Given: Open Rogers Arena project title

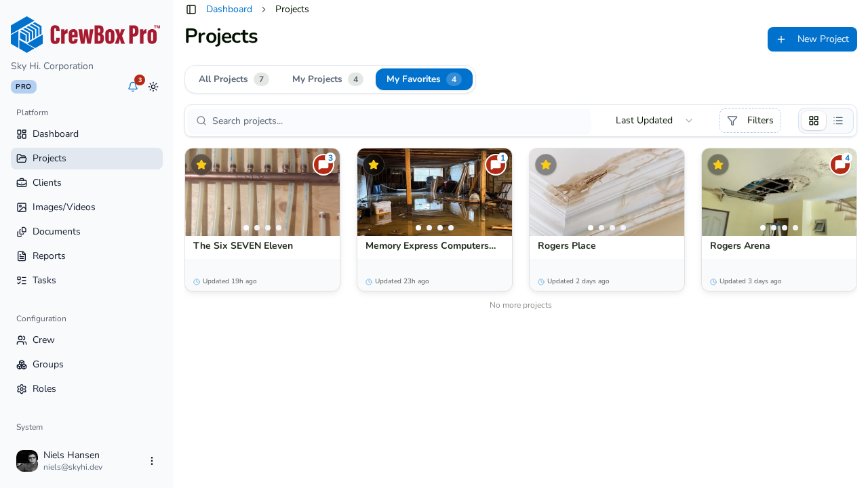Looking at the screenshot, I should pos(740,246).
